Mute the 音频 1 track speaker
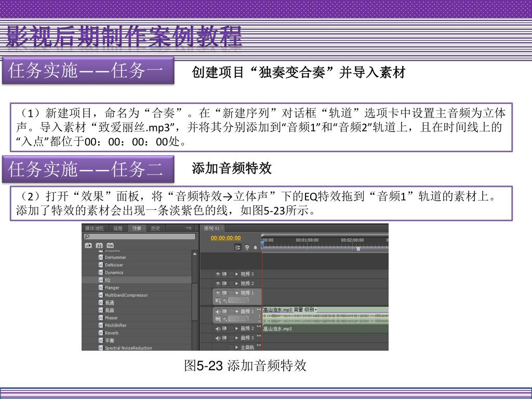 click(x=218, y=311)
